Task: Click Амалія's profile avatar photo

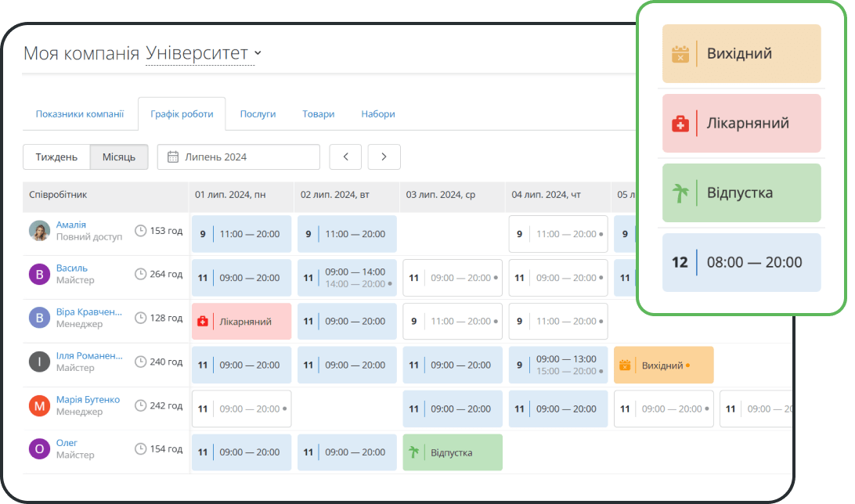Action: (x=39, y=231)
